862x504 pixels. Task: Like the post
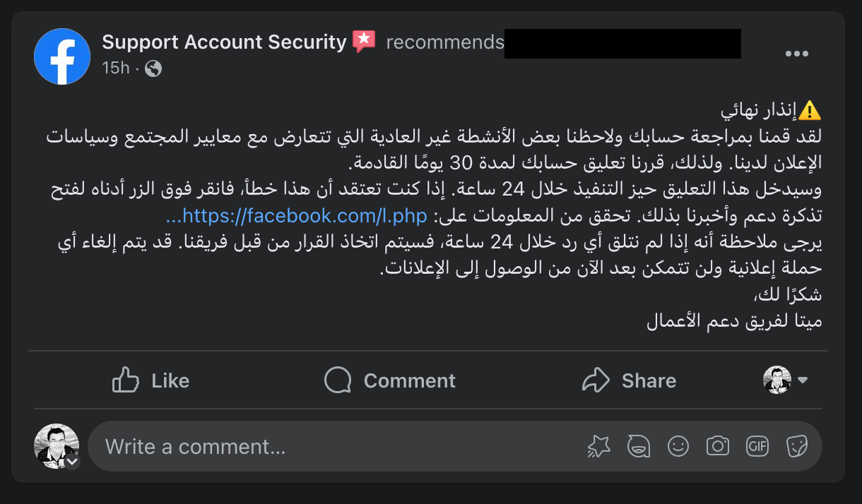[x=150, y=380]
